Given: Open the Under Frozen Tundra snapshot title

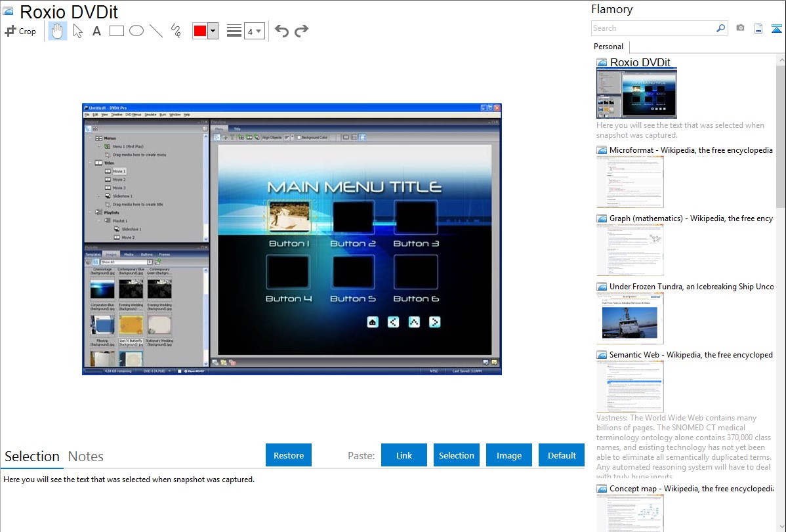Looking at the screenshot, I should [692, 286].
